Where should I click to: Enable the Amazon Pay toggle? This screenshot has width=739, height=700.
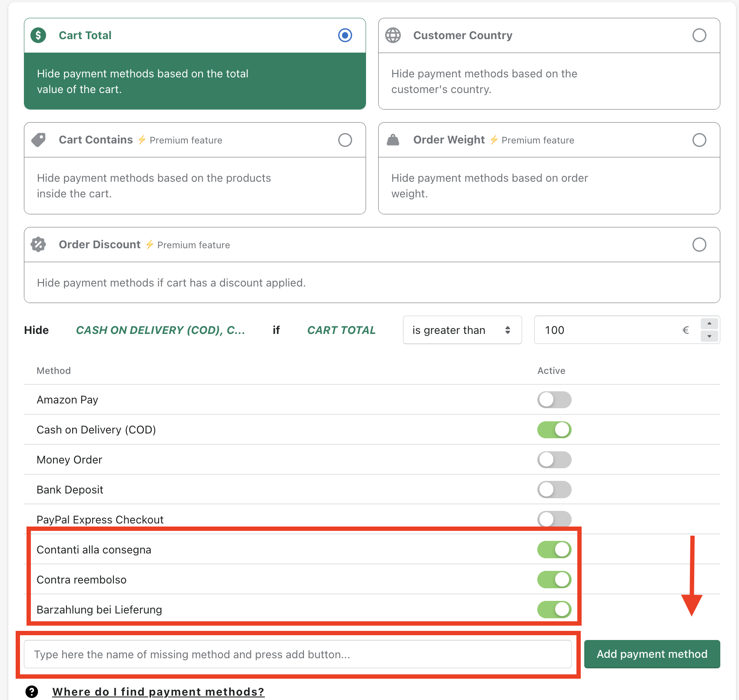point(554,400)
